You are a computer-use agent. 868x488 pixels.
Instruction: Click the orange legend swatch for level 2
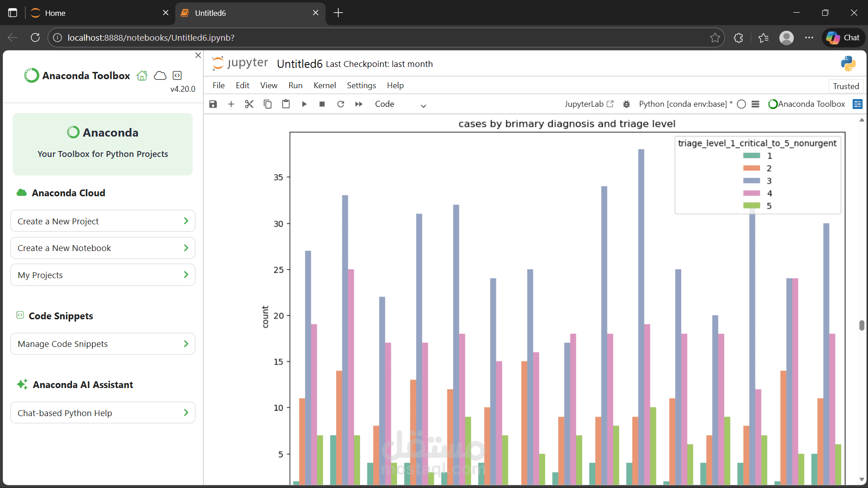(752, 168)
